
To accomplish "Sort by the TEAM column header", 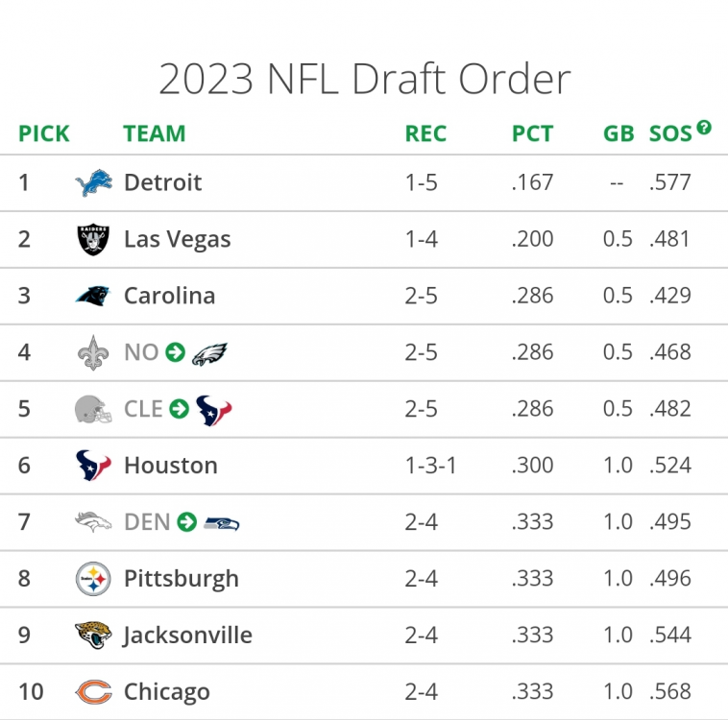I will coord(155,133).
